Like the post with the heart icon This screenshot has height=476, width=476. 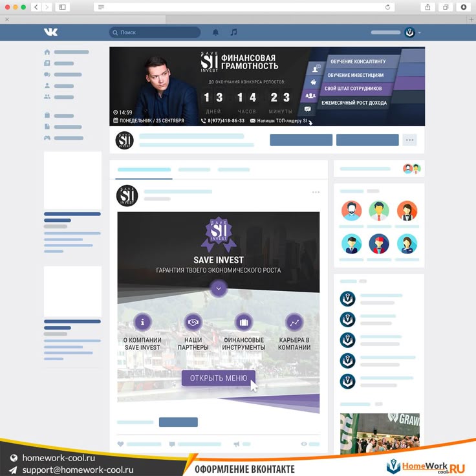[x=120, y=444]
